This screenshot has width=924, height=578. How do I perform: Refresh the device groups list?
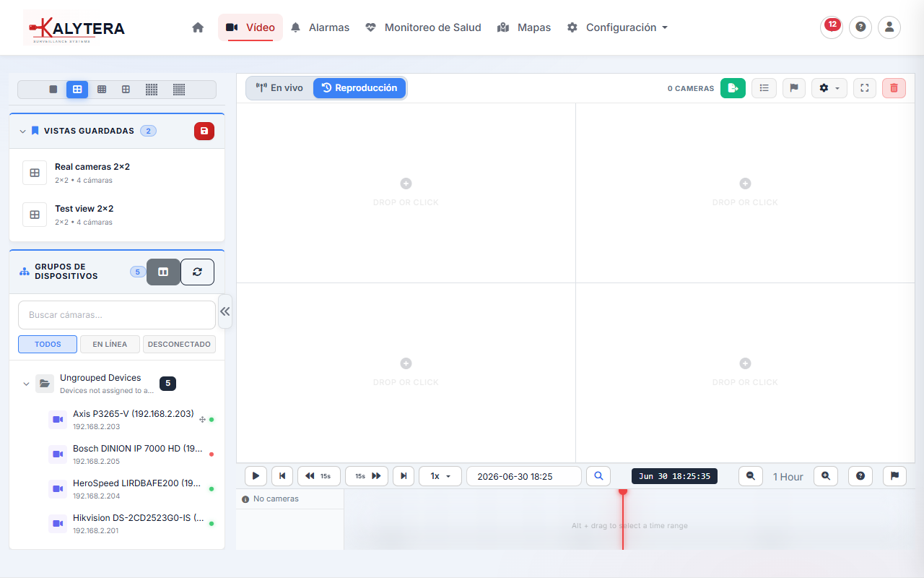tap(197, 272)
